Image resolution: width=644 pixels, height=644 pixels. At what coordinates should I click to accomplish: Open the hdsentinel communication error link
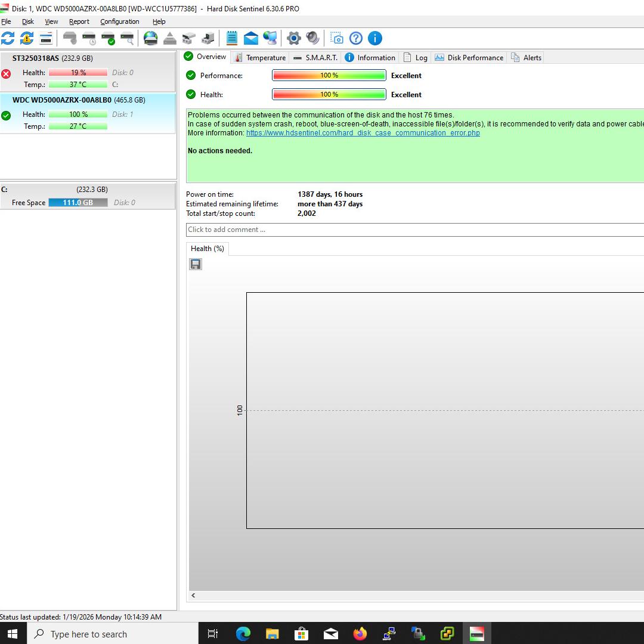coord(363,133)
